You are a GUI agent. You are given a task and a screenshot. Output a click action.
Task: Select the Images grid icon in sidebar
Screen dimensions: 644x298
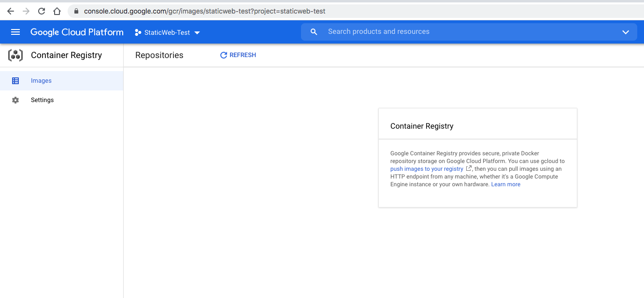click(x=15, y=80)
